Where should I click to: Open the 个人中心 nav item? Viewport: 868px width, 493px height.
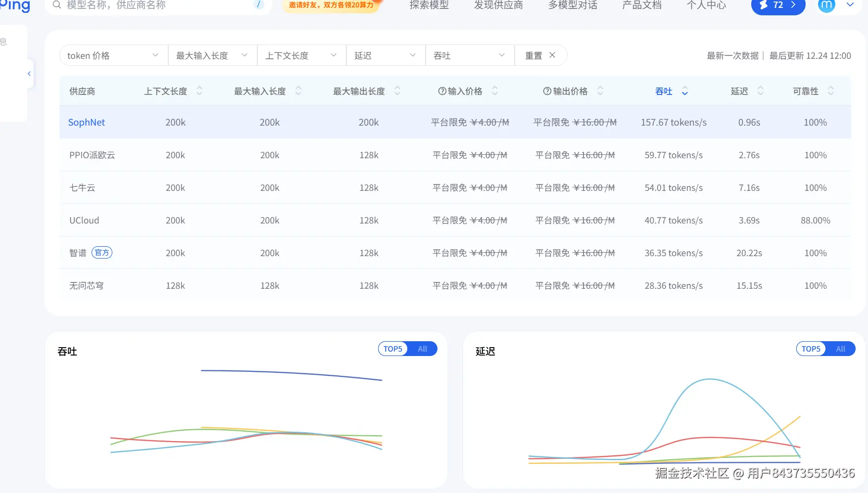click(x=707, y=5)
